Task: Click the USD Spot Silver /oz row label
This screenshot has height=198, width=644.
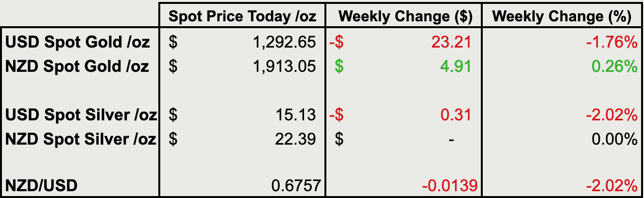Action: [81, 115]
